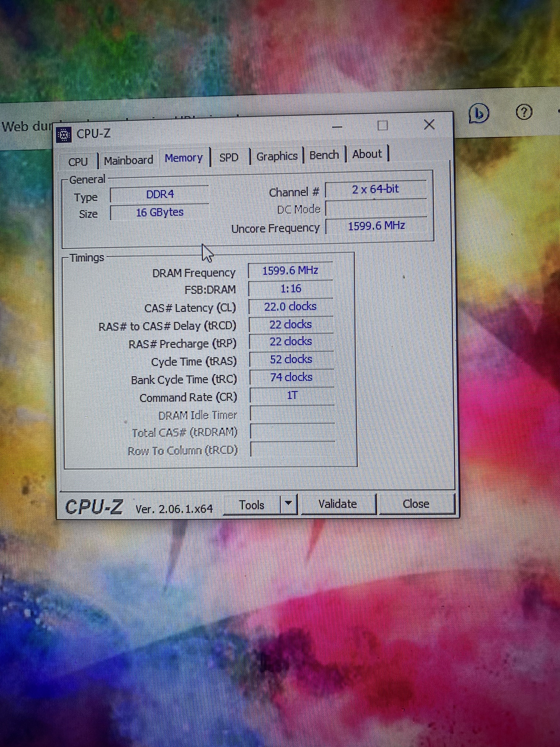Open the About tab

[367, 154]
